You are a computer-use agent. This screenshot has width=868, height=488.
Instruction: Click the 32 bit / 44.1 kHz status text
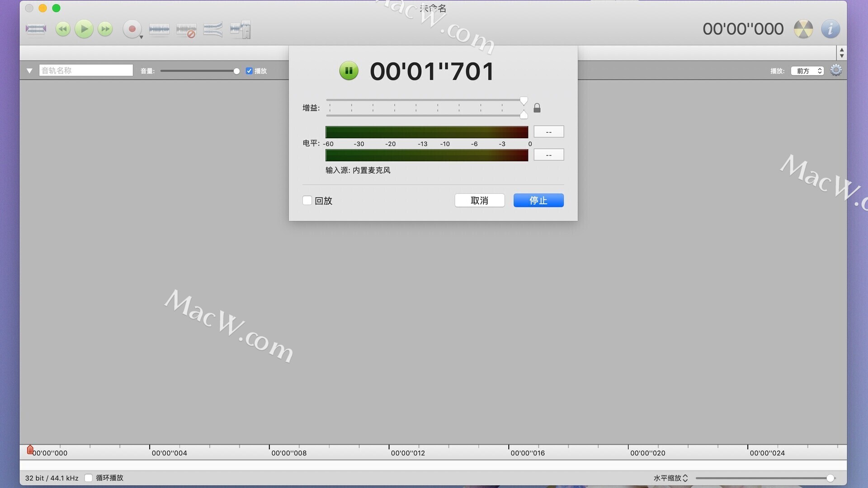click(52, 478)
